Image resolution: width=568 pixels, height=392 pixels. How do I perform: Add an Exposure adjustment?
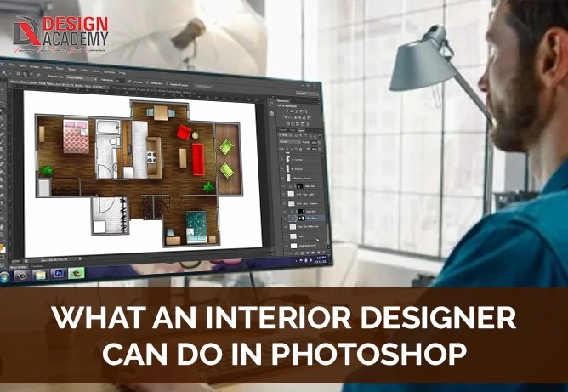(301, 111)
